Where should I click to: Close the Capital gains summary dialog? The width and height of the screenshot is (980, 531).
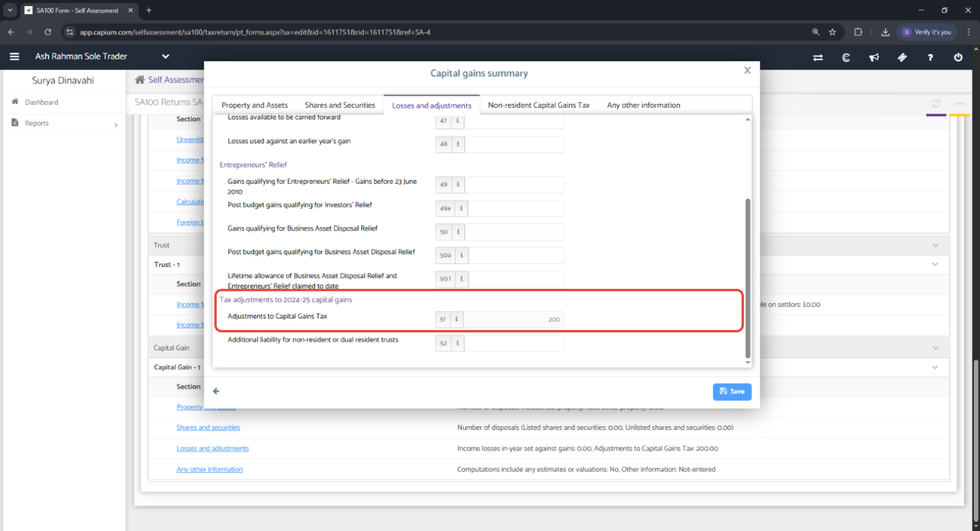click(x=748, y=70)
